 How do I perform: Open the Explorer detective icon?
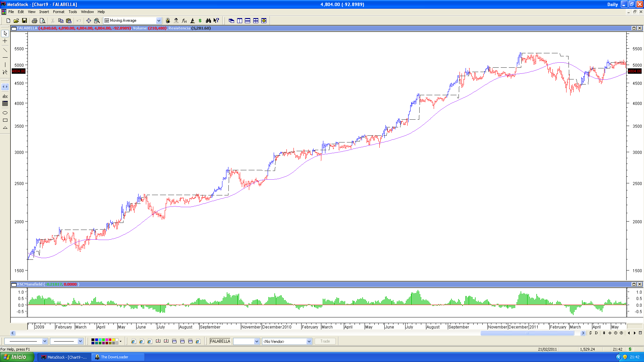pyautogui.click(x=176, y=21)
